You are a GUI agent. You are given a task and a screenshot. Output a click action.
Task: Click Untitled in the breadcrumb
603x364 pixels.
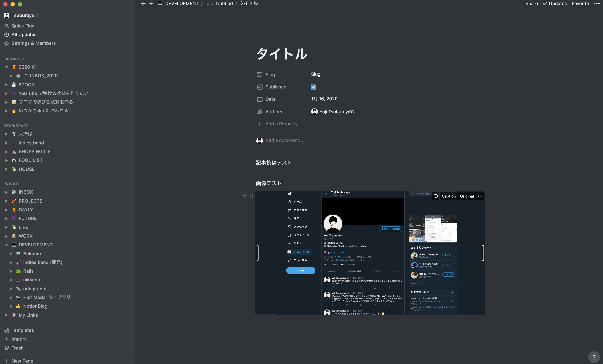tap(224, 3)
